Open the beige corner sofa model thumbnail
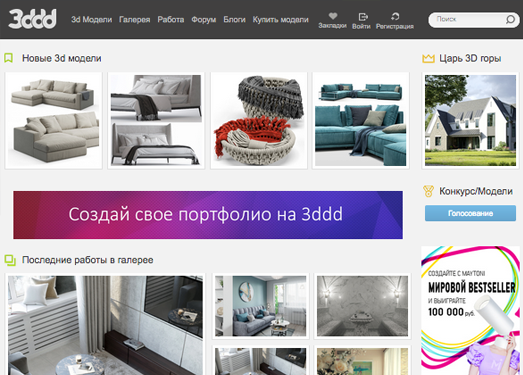Image resolution: width=523 pixels, height=375 pixels. tap(54, 120)
